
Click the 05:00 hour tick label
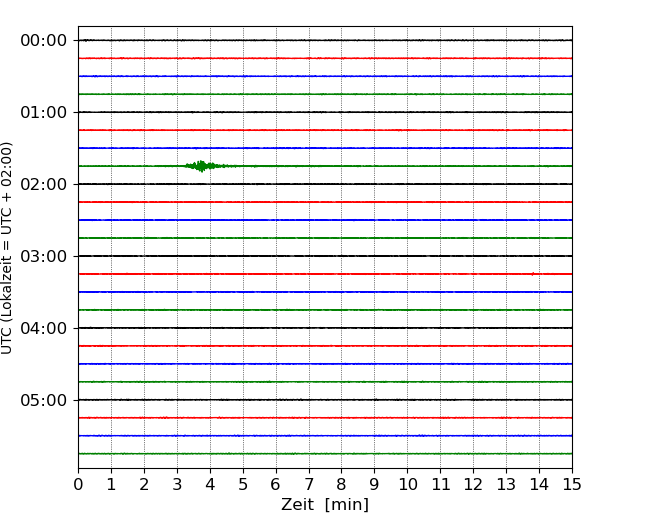point(43,400)
